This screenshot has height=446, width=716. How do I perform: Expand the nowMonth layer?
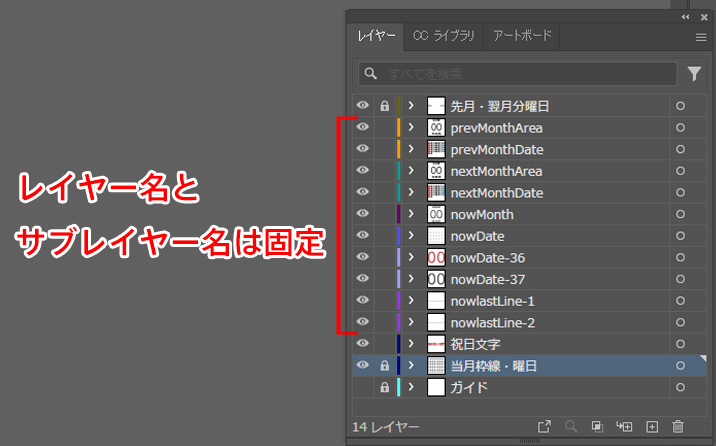pyautogui.click(x=411, y=214)
